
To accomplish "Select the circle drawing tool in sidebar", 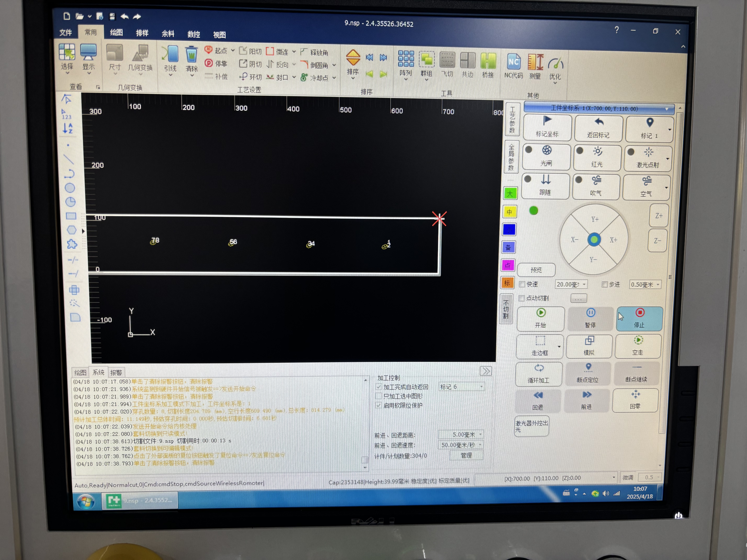I will click(70, 188).
